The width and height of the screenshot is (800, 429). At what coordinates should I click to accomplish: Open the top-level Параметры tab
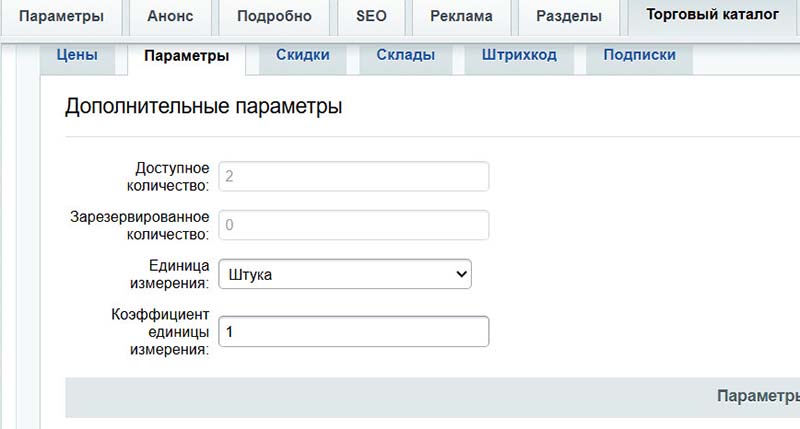pyautogui.click(x=61, y=16)
